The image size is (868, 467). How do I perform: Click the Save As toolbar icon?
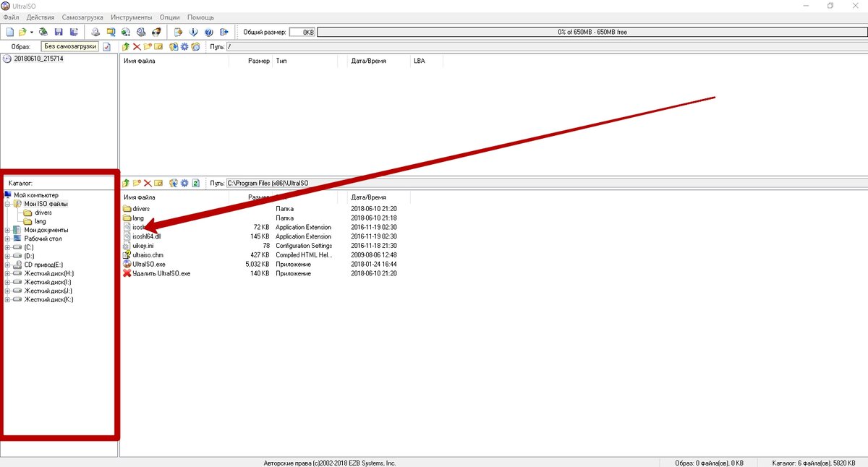point(74,32)
